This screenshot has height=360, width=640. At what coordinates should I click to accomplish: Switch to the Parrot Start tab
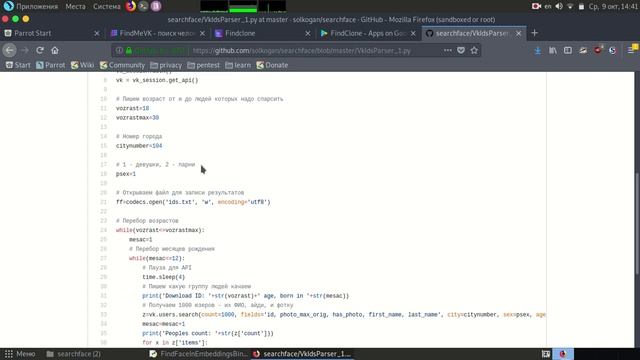pyautogui.click(x=52, y=33)
